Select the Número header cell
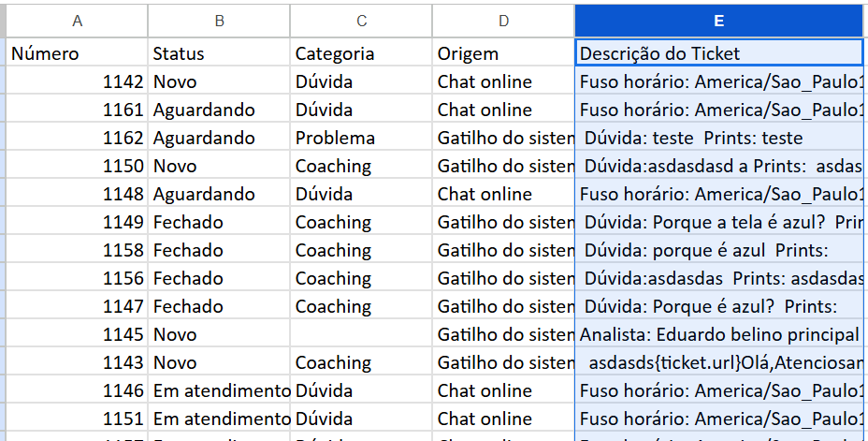 click(x=77, y=53)
